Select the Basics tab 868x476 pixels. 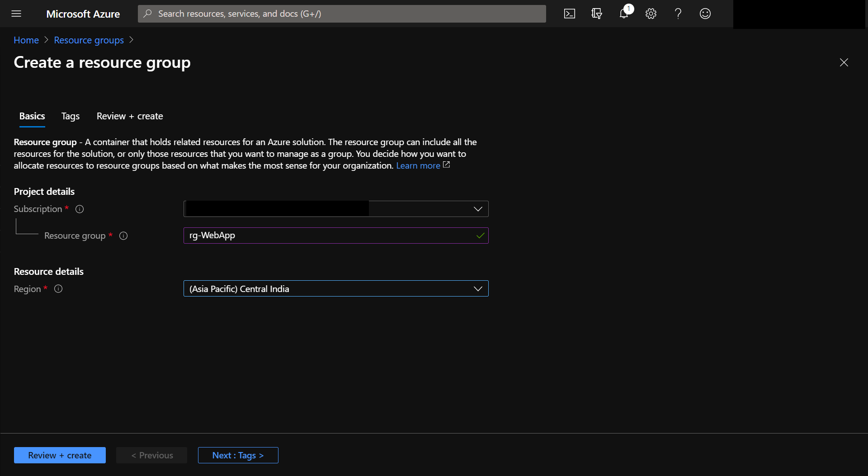click(x=32, y=116)
